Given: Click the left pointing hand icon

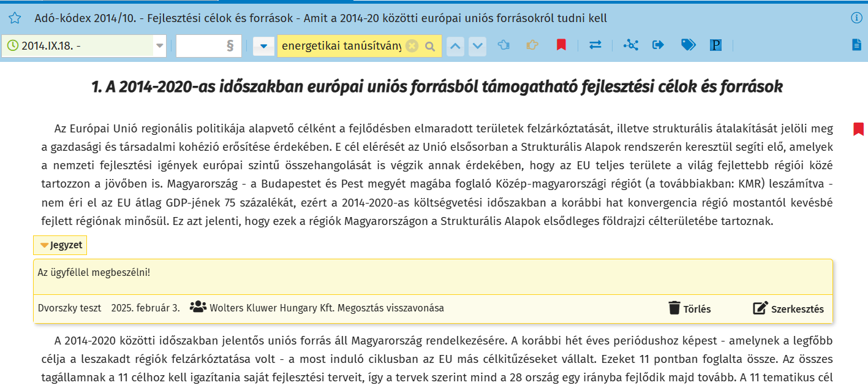Looking at the screenshot, I should pos(504,45).
